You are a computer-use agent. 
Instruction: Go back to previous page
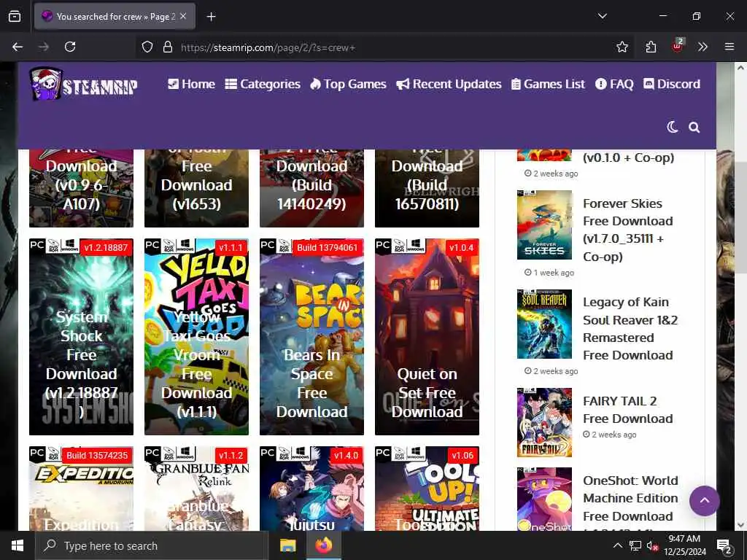click(x=18, y=47)
